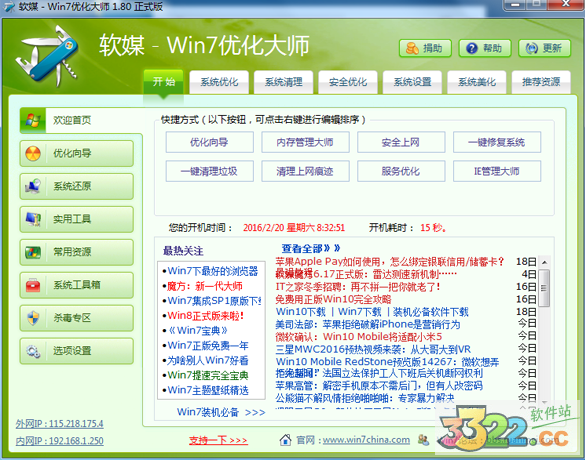Open the 《Win7宝典》 link

point(198,331)
